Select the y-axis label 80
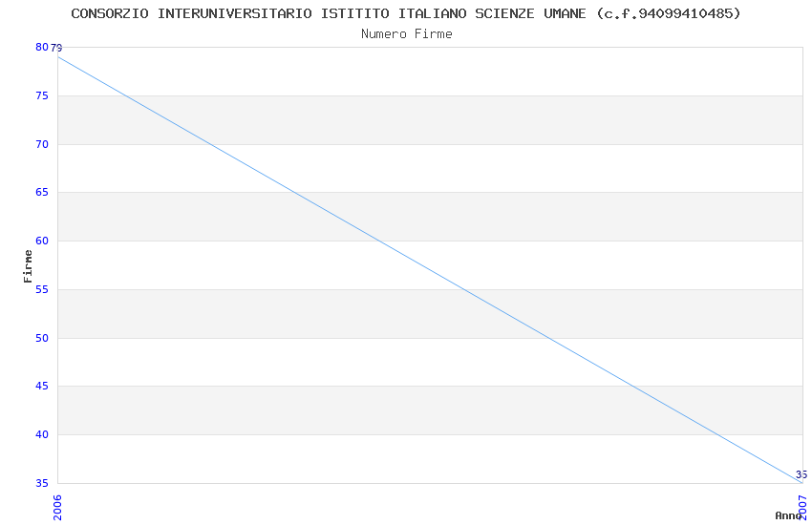The width and height of the screenshot is (812, 525). (42, 47)
